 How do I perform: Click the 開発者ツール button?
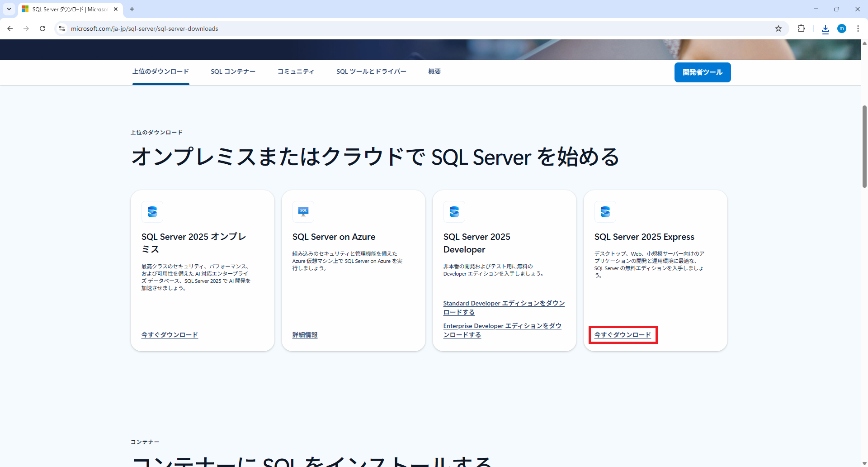[702, 72]
